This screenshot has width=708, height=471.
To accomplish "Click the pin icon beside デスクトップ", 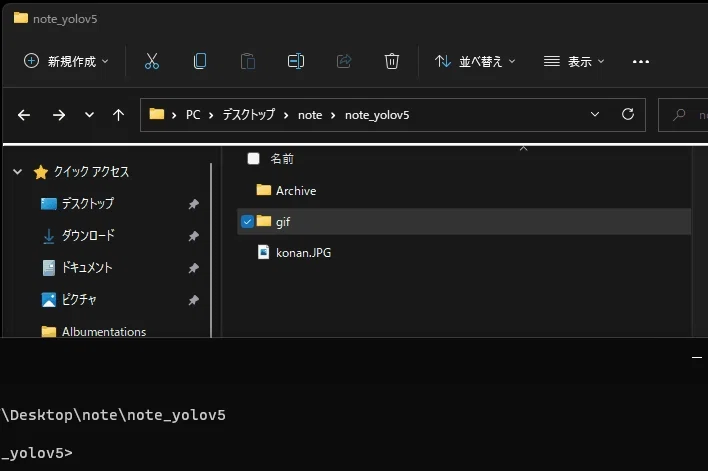I will (x=194, y=204).
